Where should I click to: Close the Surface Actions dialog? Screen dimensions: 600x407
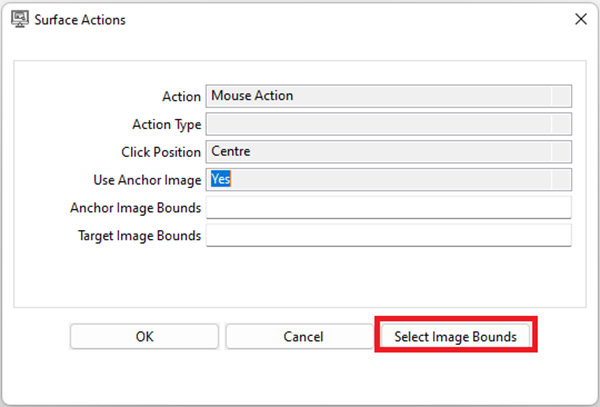pos(581,19)
